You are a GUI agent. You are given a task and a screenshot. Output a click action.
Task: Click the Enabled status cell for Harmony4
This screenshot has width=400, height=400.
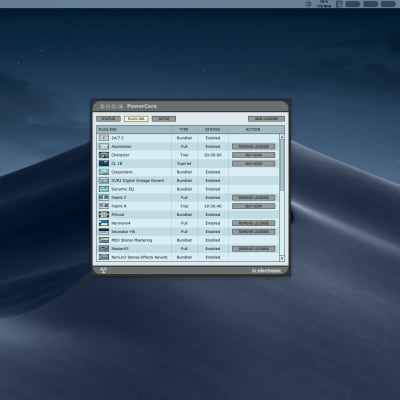tap(213, 223)
